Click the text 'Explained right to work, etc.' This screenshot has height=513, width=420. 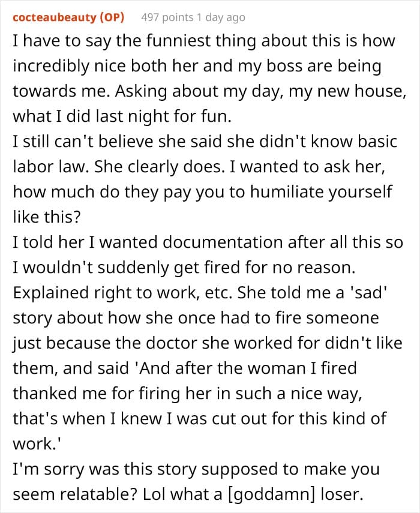tap(122, 293)
